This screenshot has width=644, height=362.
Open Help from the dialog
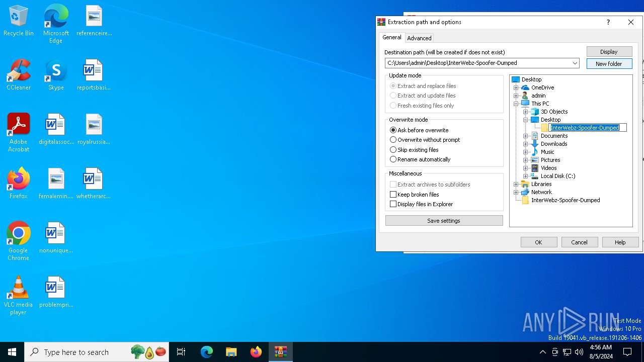click(620, 242)
